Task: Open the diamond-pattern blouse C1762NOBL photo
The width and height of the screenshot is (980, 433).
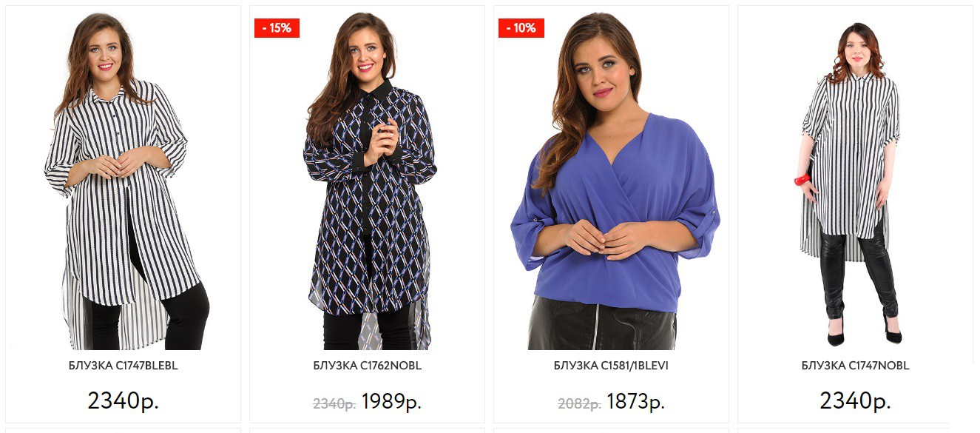Action: pyautogui.click(x=368, y=181)
